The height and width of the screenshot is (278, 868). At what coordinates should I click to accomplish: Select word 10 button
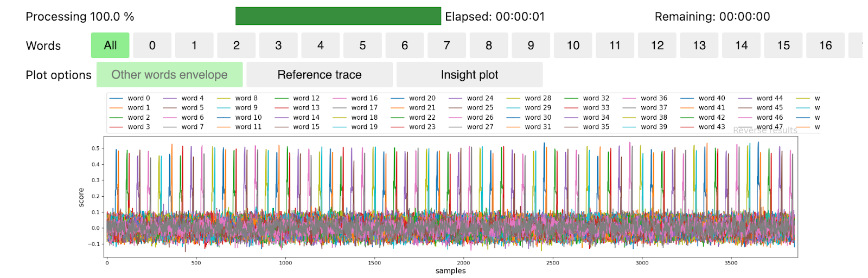click(x=573, y=46)
